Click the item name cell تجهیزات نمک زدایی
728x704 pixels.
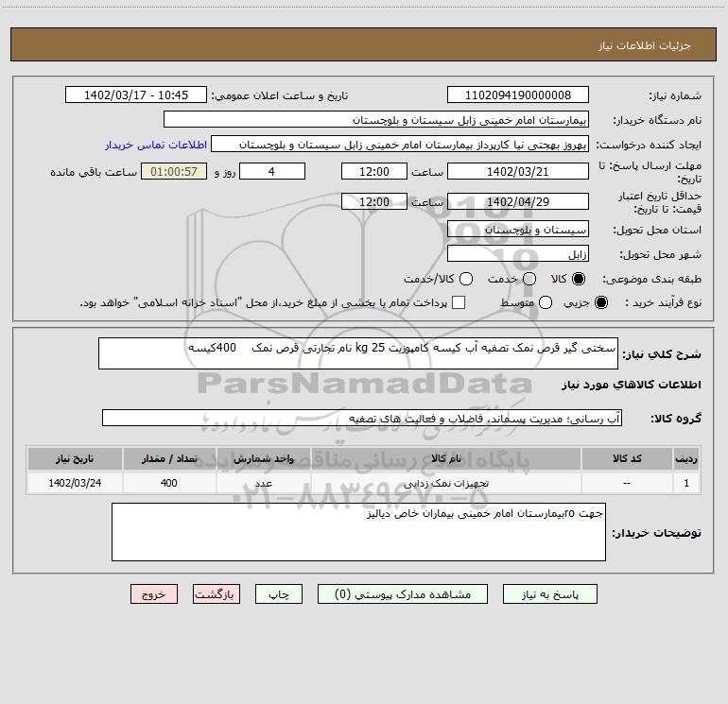(x=446, y=483)
